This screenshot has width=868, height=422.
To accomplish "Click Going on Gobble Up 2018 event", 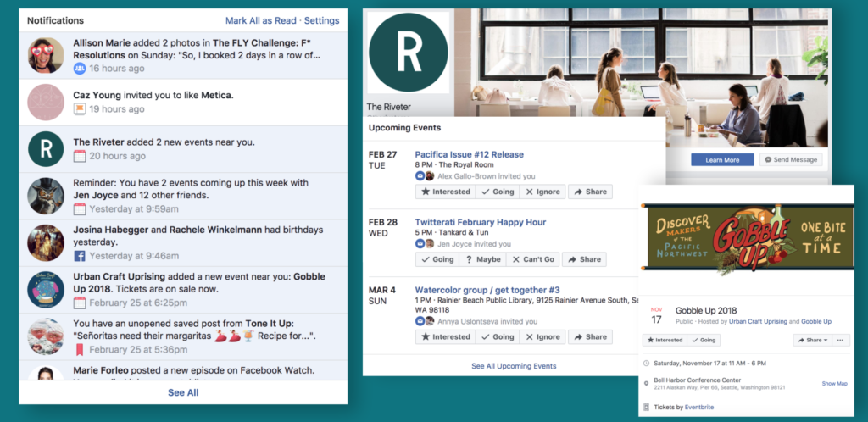I will 704,340.
